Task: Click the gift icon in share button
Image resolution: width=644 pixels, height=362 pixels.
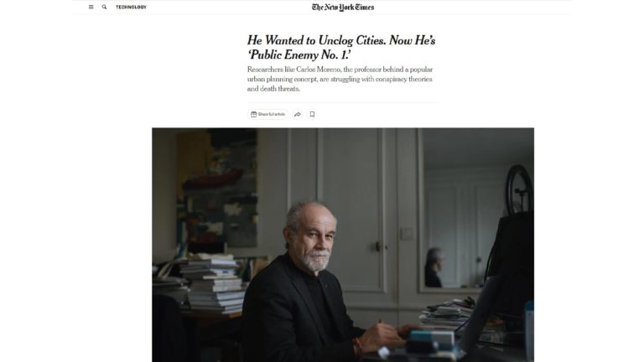Action: 254,114
